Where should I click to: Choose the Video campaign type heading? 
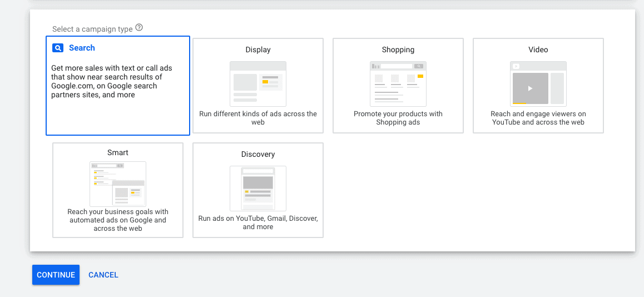click(x=538, y=49)
